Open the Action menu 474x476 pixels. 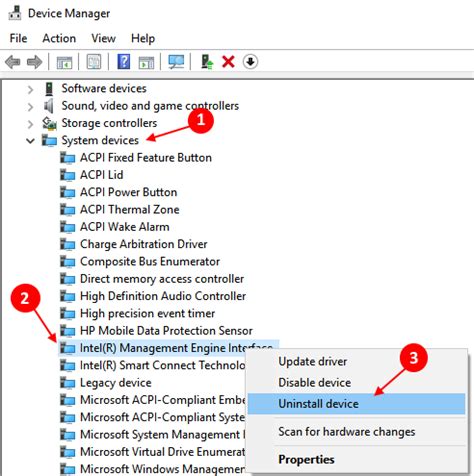coord(59,38)
